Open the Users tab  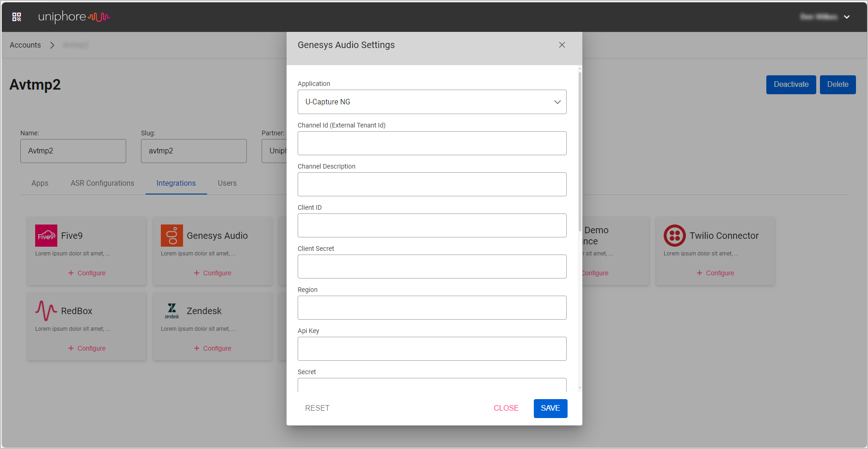[227, 183]
